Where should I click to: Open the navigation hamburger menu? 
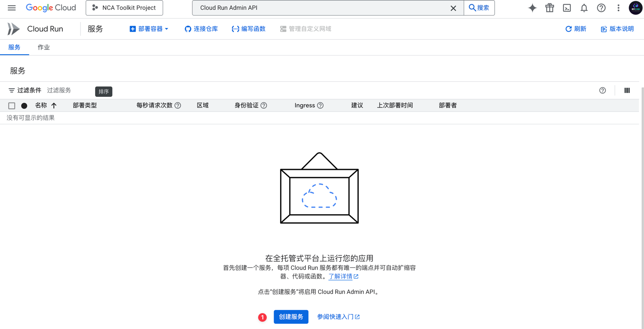click(x=12, y=8)
